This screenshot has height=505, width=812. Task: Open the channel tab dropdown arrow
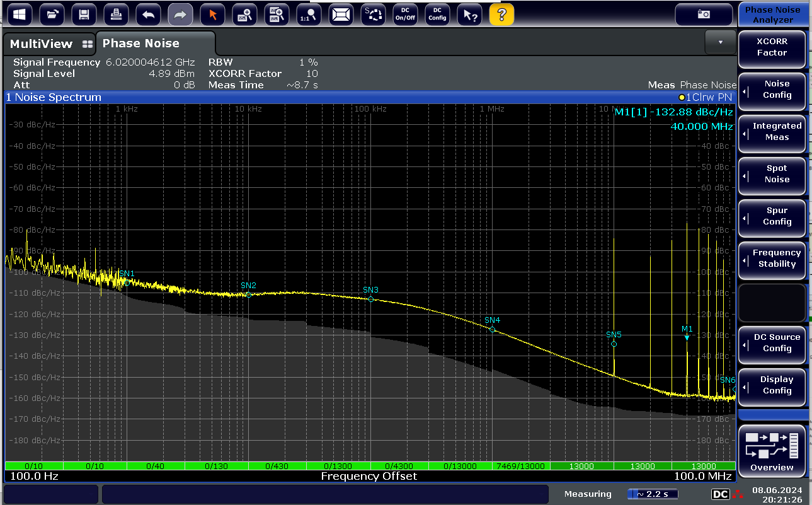click(x=721, y=42)
